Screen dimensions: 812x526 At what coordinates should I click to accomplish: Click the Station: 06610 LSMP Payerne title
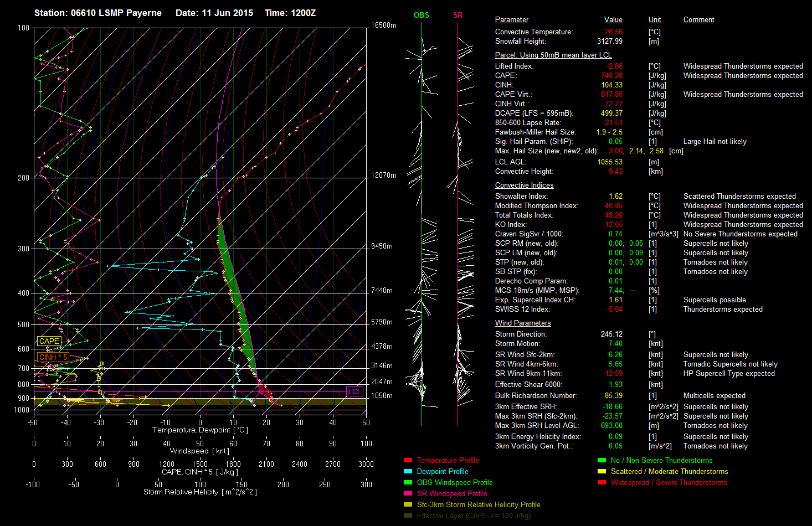click(98, 13)
